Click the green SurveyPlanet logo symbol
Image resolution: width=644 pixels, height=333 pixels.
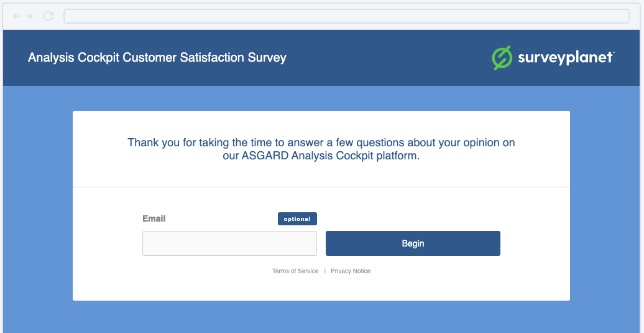[502, 58]
